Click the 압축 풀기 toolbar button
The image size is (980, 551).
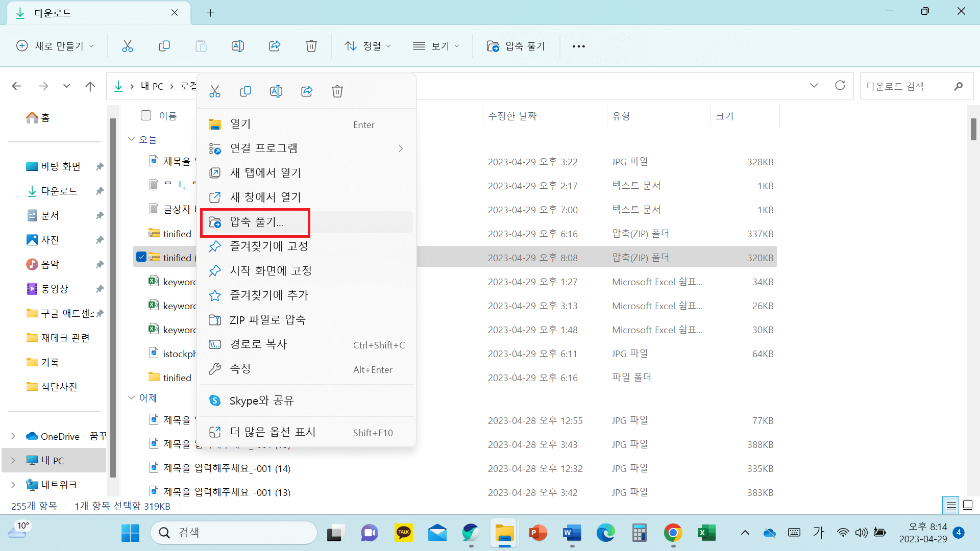coord(516,46)
